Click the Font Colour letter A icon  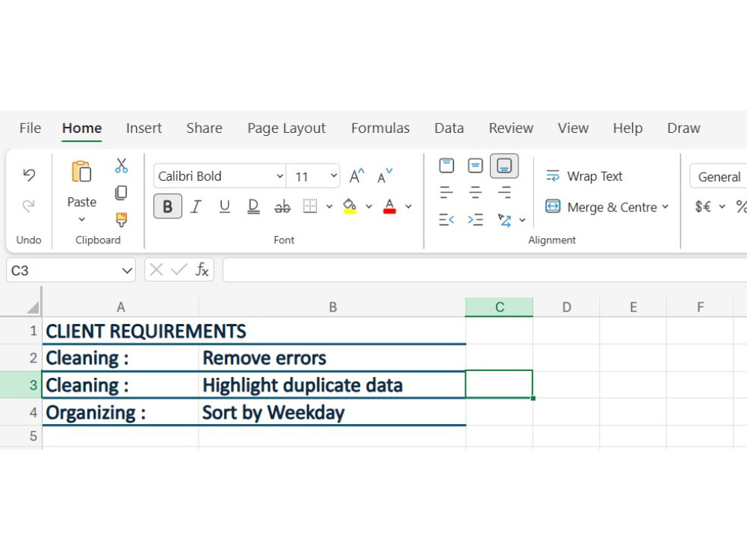pos(390,206)
